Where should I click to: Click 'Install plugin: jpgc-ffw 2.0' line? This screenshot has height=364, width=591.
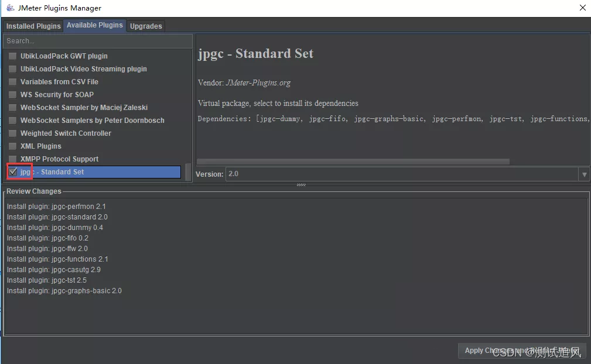pos(47,249)
